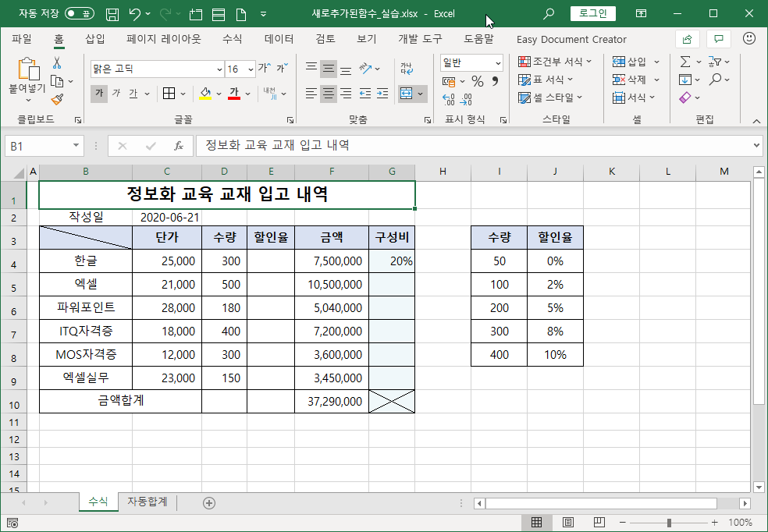Click the Cut scissors icon
The height and width of the screenshot is (532, 768).
[x=57, y=62]
